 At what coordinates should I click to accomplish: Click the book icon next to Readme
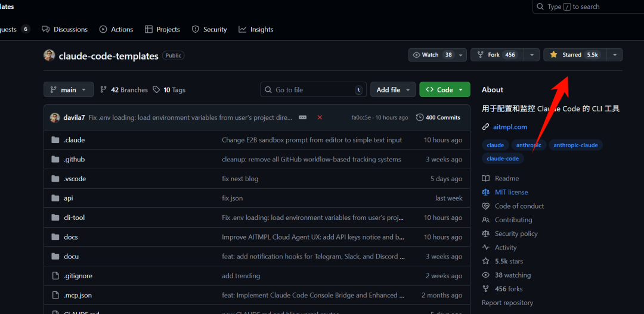[x=486, y=179]
